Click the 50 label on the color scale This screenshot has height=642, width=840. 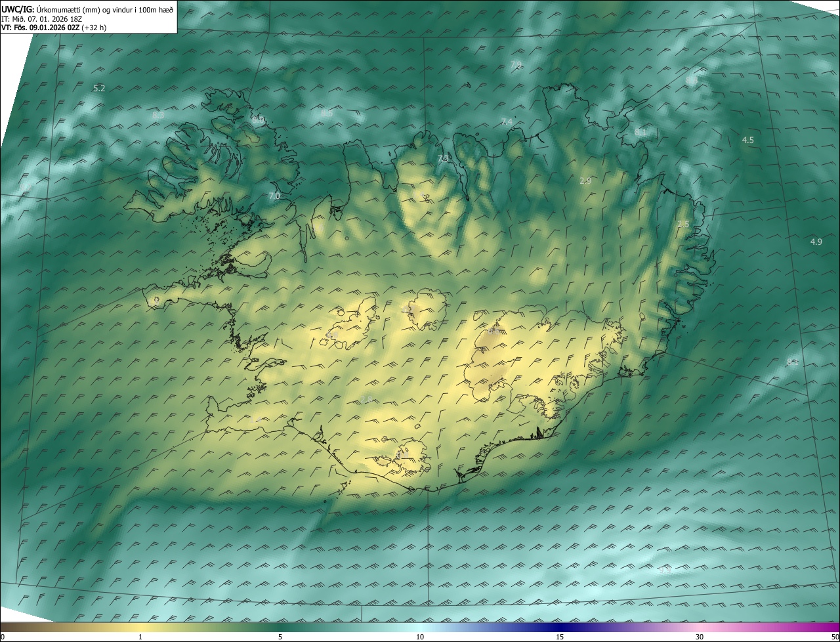pyautogui.click(x=835, y=637)
